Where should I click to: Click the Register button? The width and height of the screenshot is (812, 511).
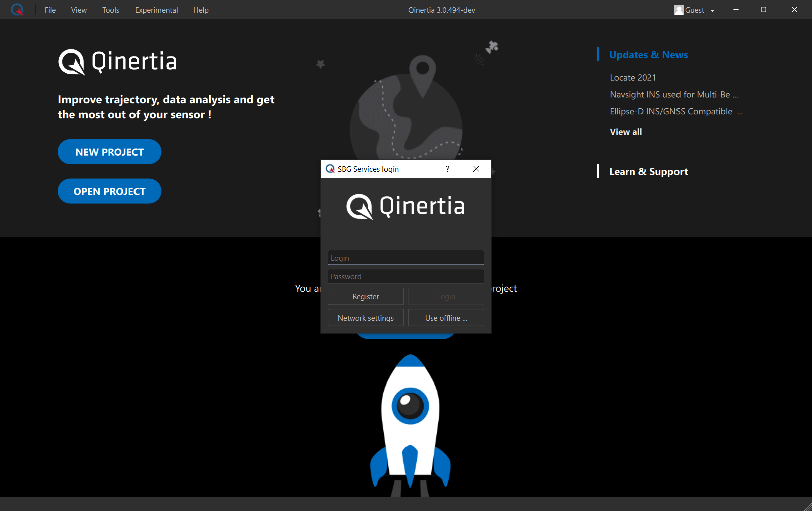click(x=366, y=296)
